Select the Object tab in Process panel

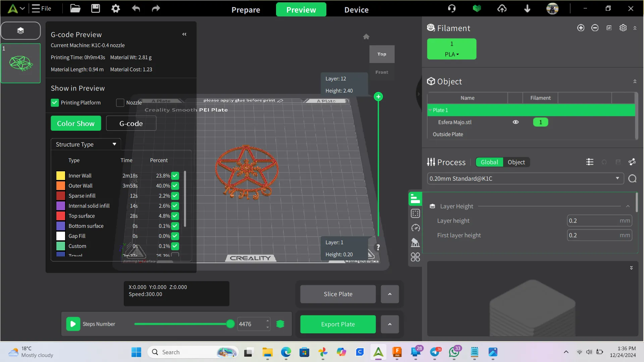click(x=516, y=162)
